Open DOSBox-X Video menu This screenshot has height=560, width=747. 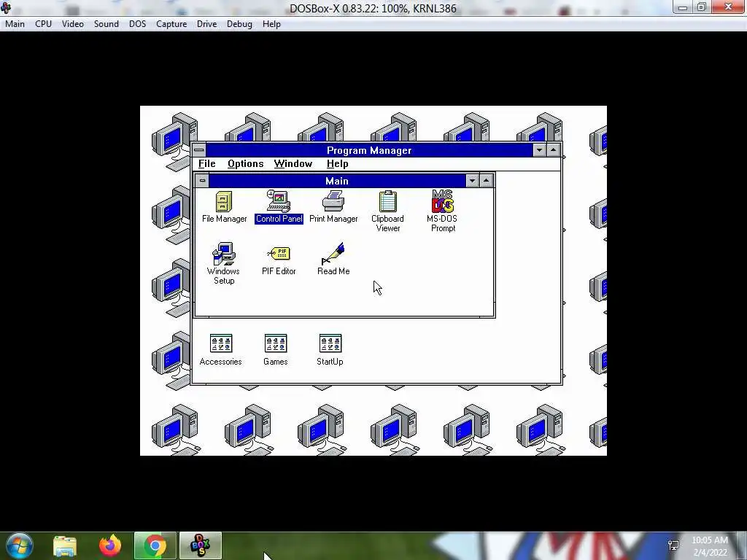(73, 24)
